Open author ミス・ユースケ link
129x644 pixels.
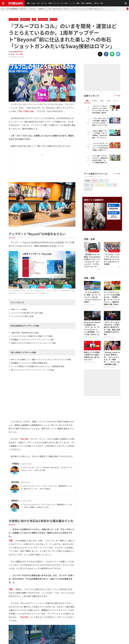click(17, 54)
